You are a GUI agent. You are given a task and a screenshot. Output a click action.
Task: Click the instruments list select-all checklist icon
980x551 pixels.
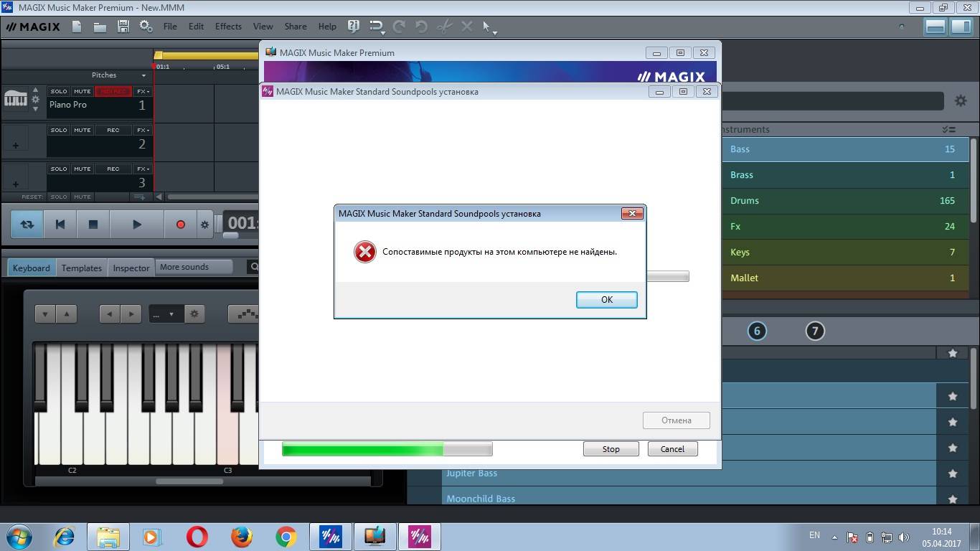[949, 130]
